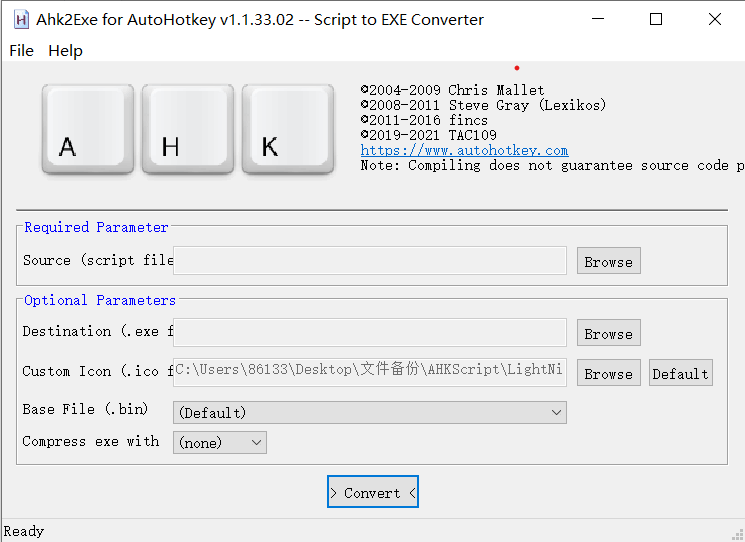
Task: Open the autohotkey.com link
Action: point(464,150)
